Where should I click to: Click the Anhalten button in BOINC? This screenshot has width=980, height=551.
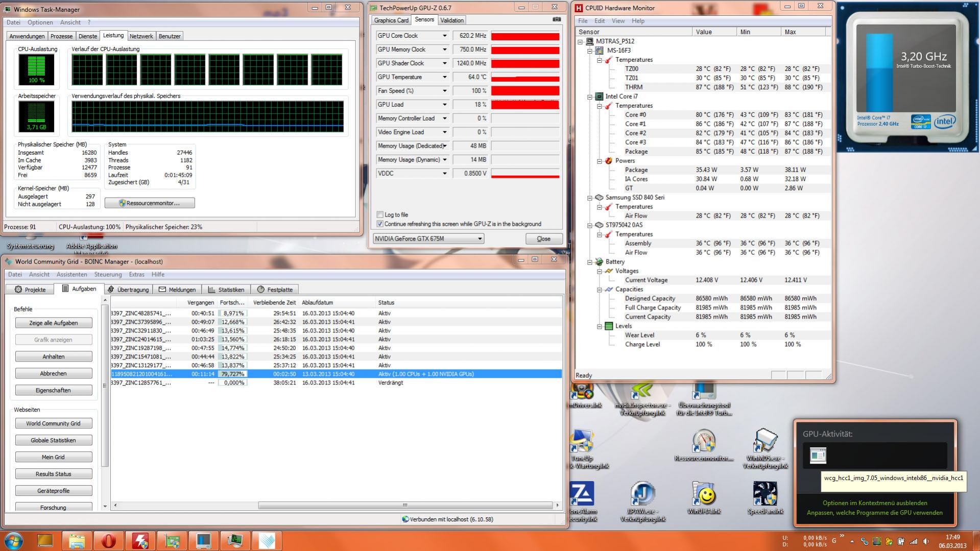click(54, 356)
